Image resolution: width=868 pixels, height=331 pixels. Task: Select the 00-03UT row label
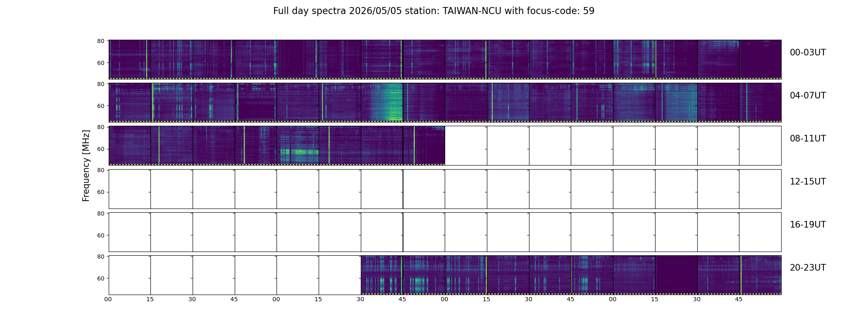[808, 53]
